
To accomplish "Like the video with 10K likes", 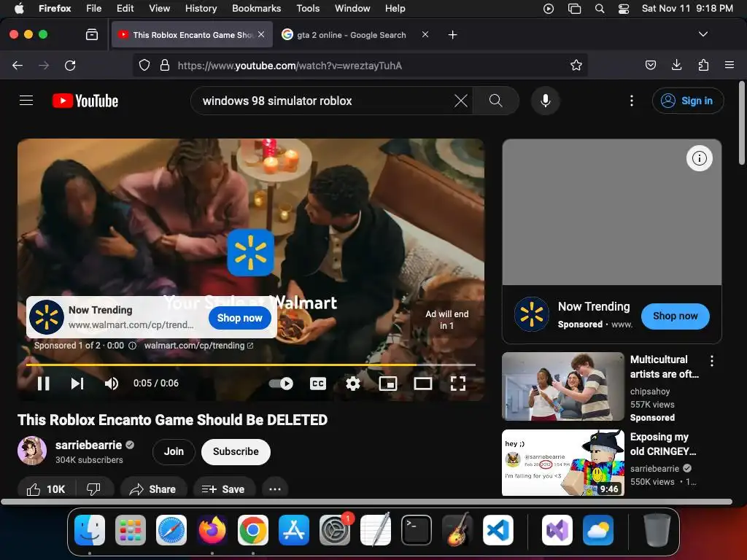I will coord(46,489).
